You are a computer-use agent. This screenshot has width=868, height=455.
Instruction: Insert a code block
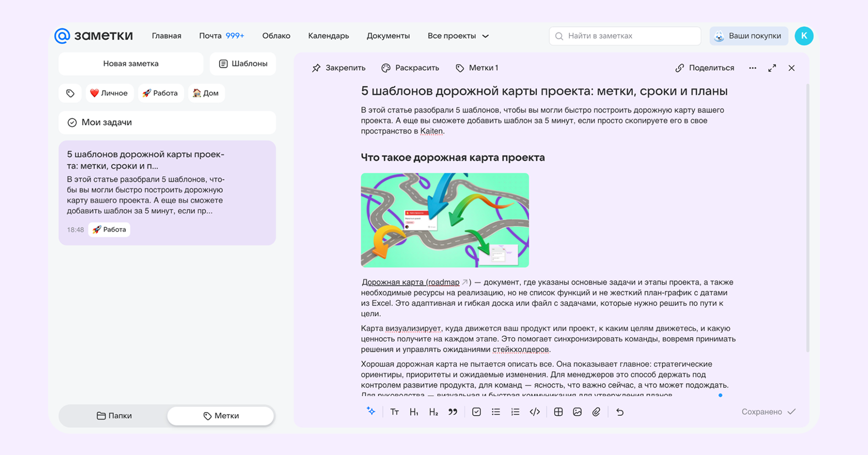534,412
